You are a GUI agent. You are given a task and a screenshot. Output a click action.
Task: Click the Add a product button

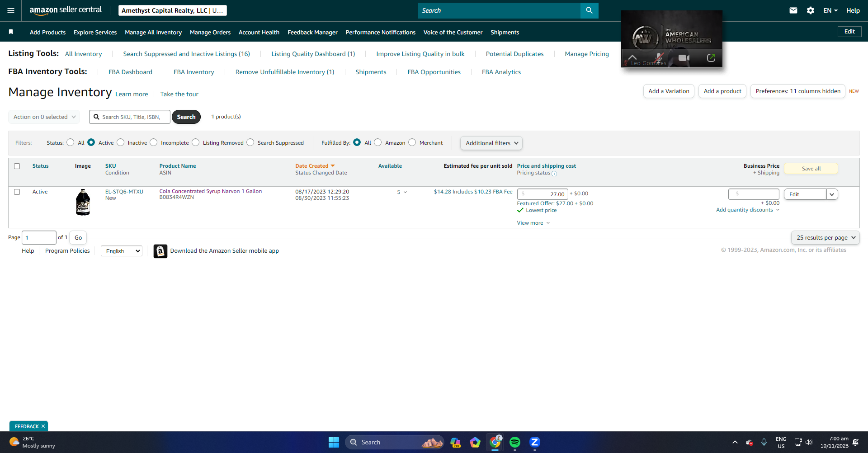click(722, 91)
